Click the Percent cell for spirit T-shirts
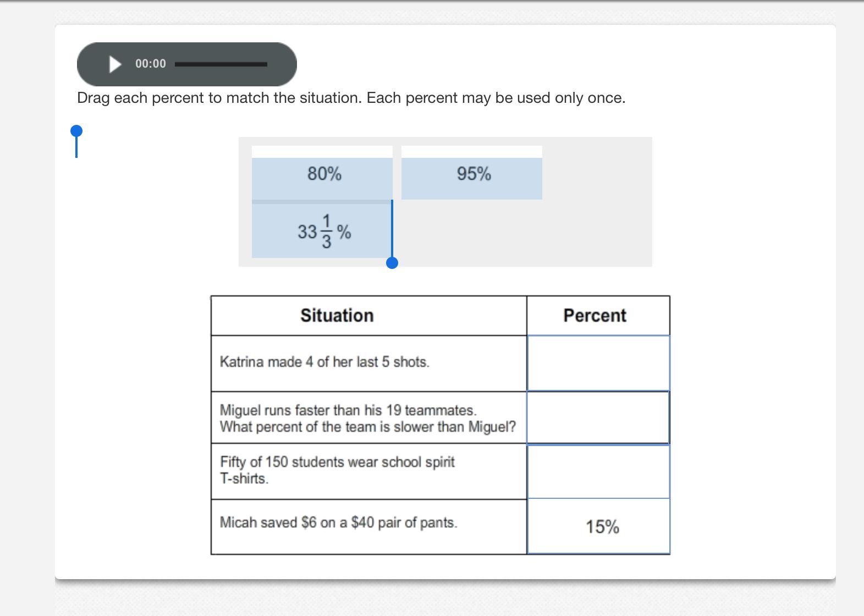The height and width of the screenshot is (616, 864). (x=598, y=471)
